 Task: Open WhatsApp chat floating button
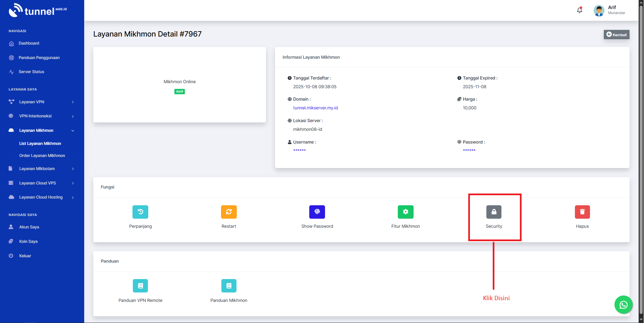[x=623, y=305]
